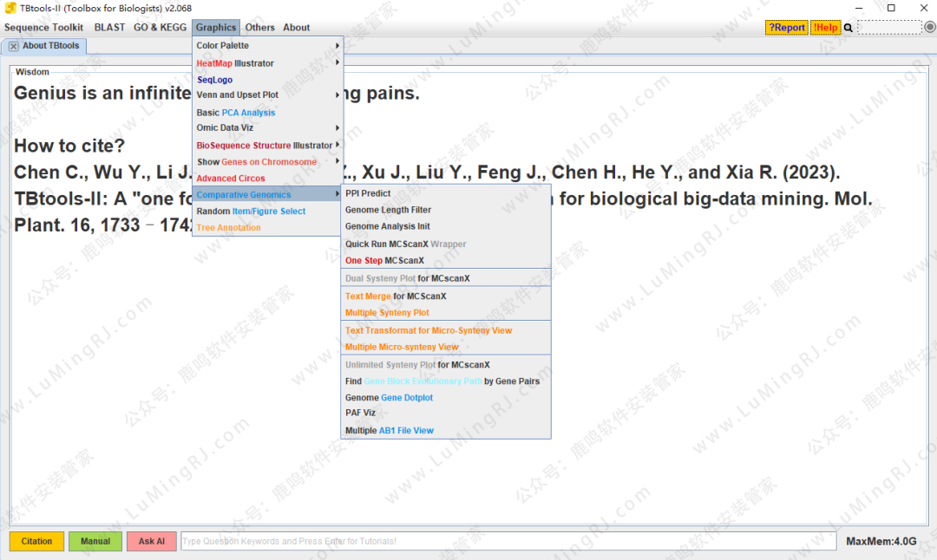Choose Multiple Micro-synteny View

pos(446,347)
